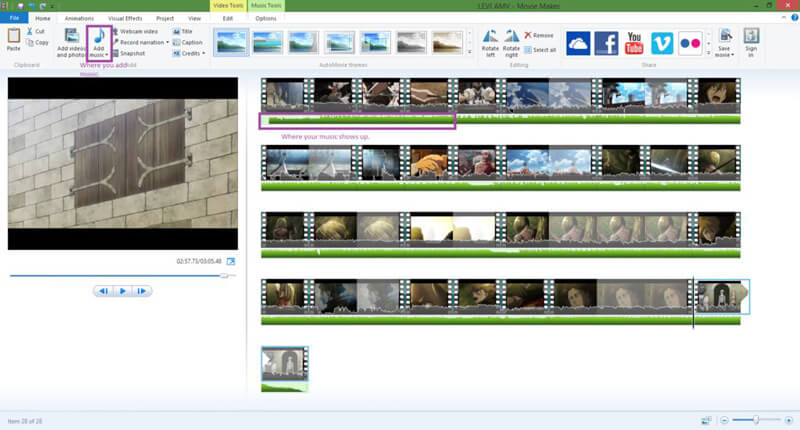Click Add videos and photos

click(70, 42)
